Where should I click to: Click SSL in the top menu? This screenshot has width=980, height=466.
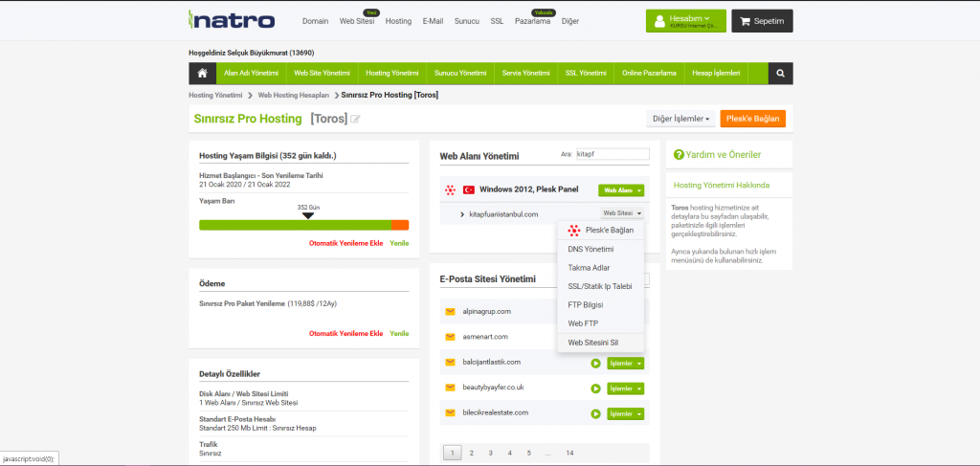point(497,21)
